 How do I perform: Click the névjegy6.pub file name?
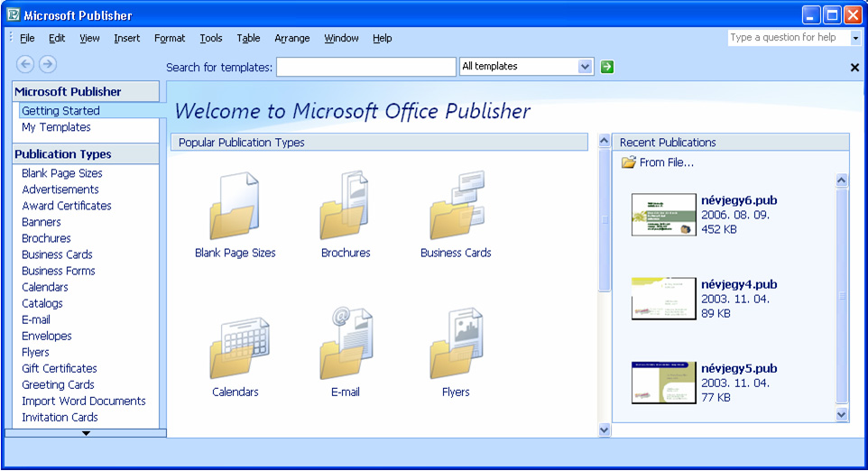[x=739, y=200]
